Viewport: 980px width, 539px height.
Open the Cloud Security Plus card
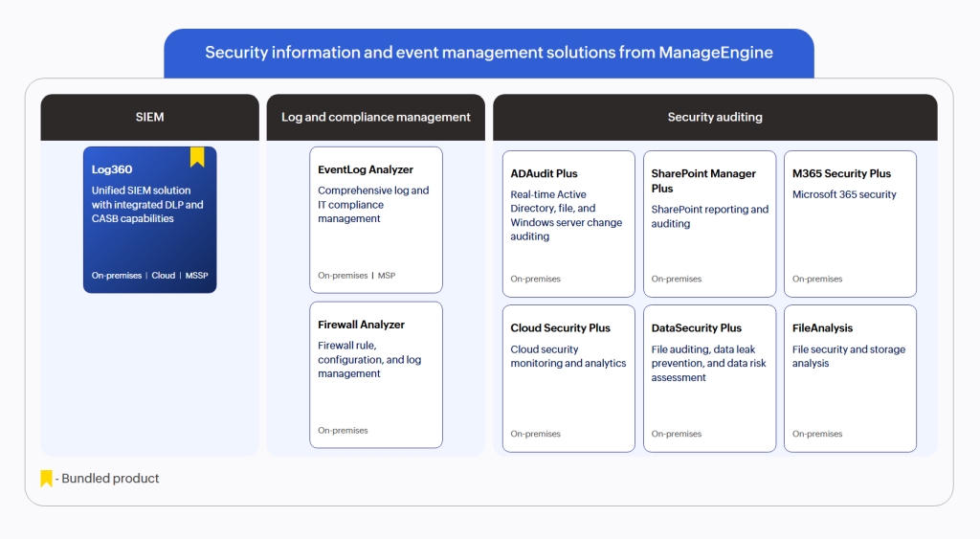tap(568, 378)
